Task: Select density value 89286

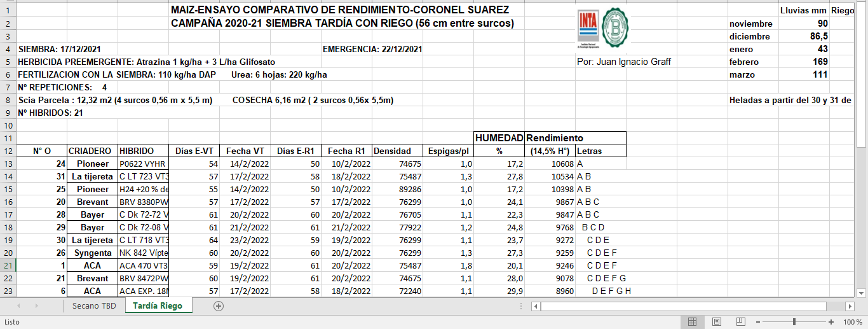Action: coord(398,189)
